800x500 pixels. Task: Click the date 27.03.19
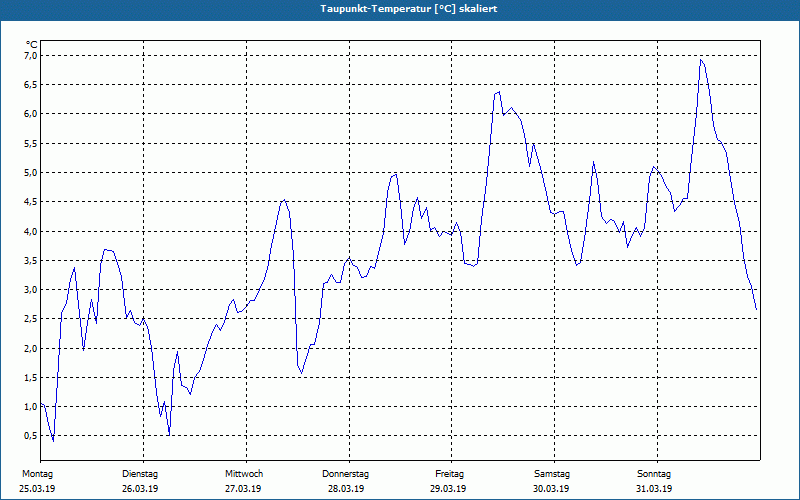tap(243, 489)
